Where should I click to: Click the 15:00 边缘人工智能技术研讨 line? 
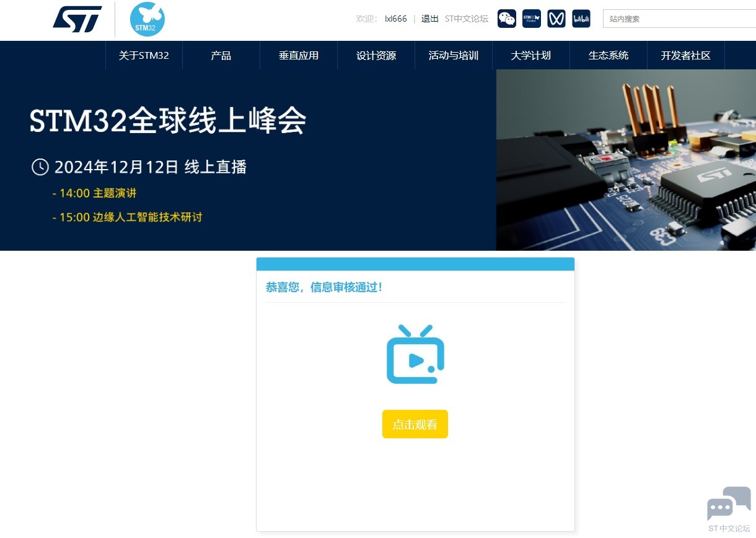coord(127,217)
